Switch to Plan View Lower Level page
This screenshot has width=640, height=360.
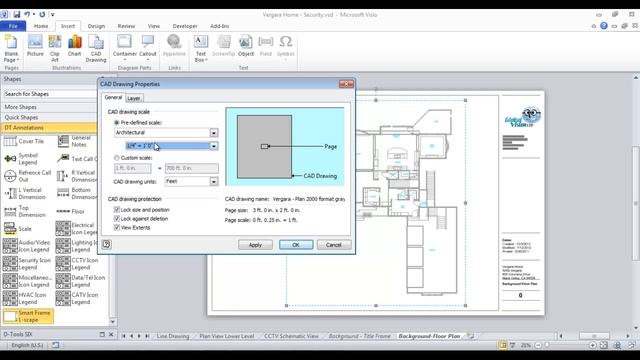point(227,336)
